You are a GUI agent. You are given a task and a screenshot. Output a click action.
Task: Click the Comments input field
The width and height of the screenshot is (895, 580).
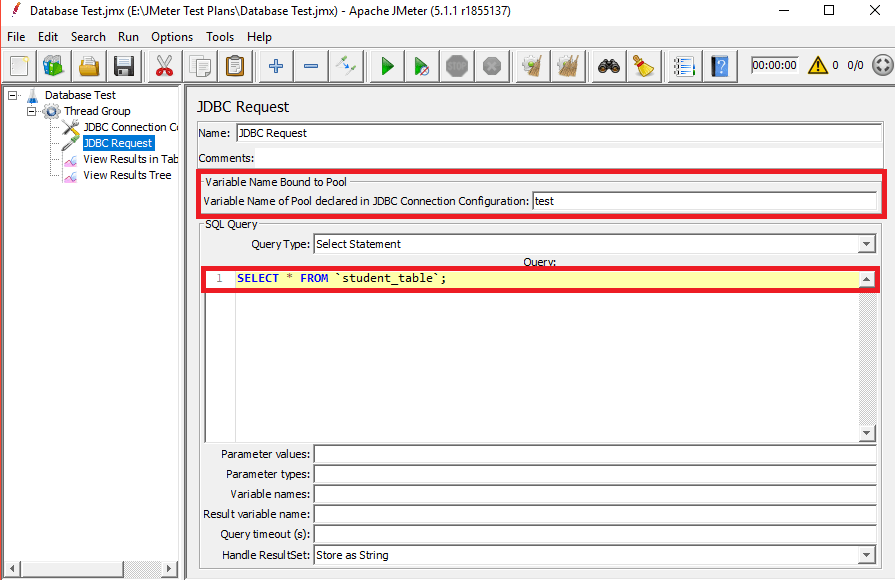tap(568, 158)
